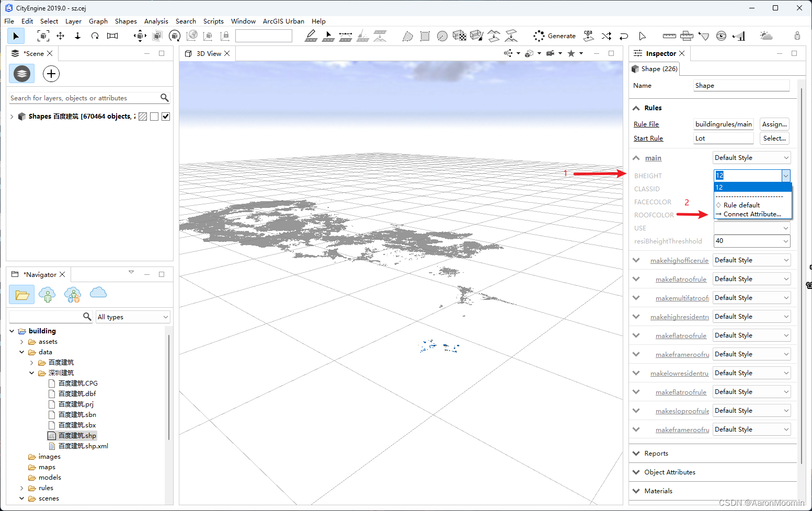
Task: Expand the Materials section
Action: [636, 491]
